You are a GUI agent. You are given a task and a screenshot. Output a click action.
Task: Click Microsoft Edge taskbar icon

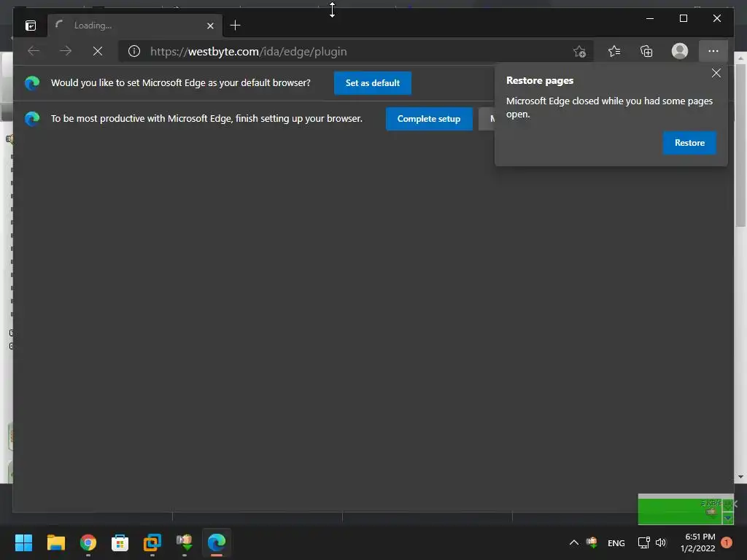click(x=217, y=542)
